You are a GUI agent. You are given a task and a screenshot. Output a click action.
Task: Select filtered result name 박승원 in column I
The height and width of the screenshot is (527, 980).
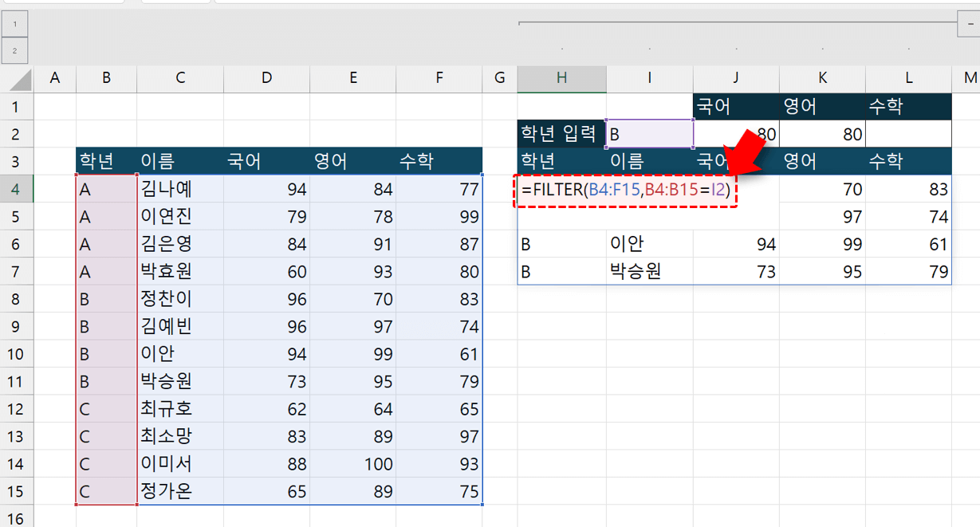[x=650, y=272]
